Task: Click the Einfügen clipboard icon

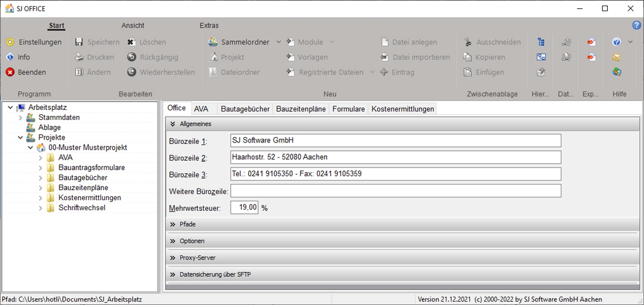Action: [x=467, y=72]
